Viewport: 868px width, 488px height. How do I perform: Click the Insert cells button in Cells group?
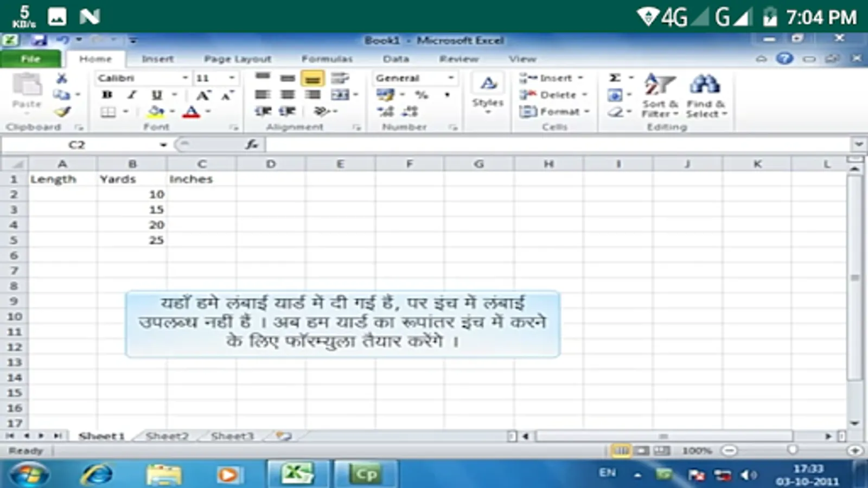coord(551,78)
